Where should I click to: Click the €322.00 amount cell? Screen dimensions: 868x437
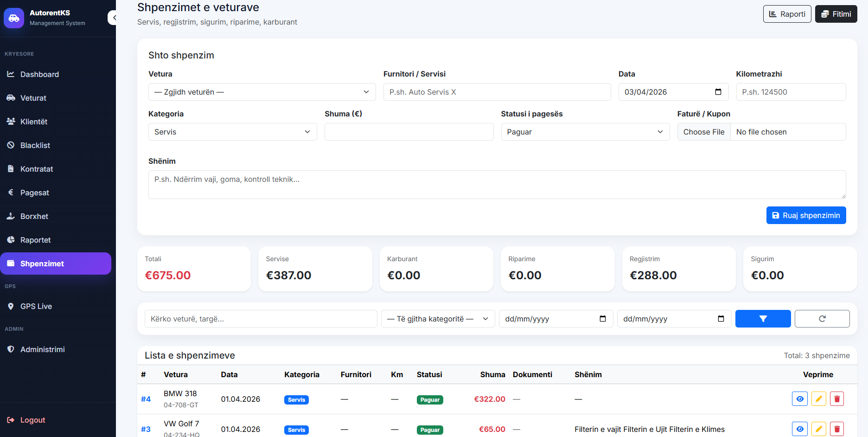click(x=490, y=399)
